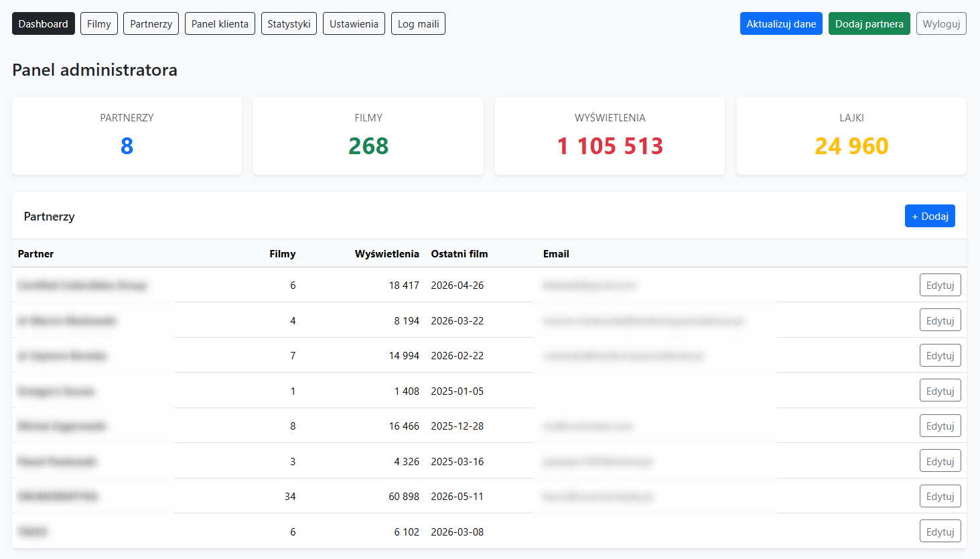Click the views value 18 417
980x559 pixels.
coord(404,286)
